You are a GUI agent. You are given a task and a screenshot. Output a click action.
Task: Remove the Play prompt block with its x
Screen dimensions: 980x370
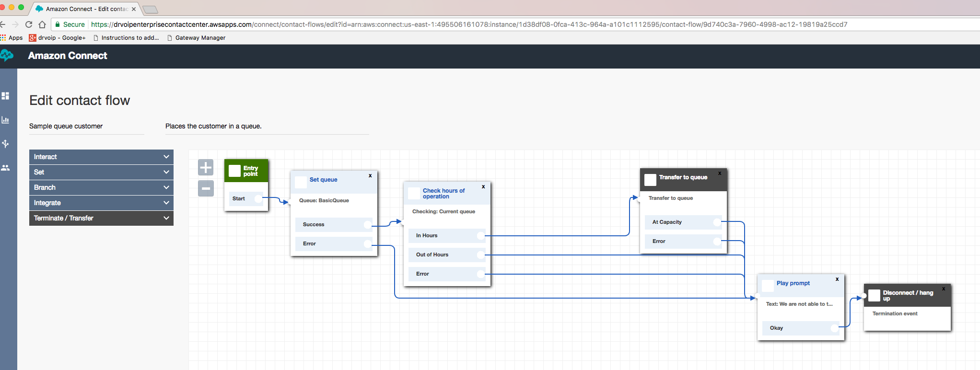click(x=837, y=279)
